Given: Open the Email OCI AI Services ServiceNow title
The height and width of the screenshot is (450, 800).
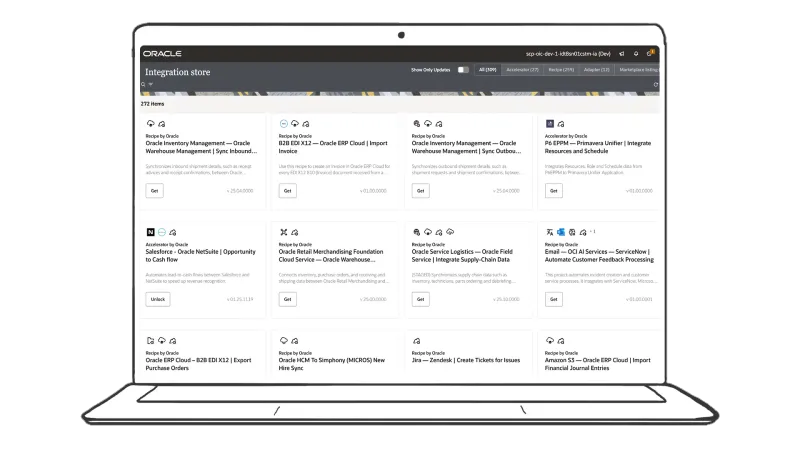Looking at the screenshot, I should (x=599, y=256).
